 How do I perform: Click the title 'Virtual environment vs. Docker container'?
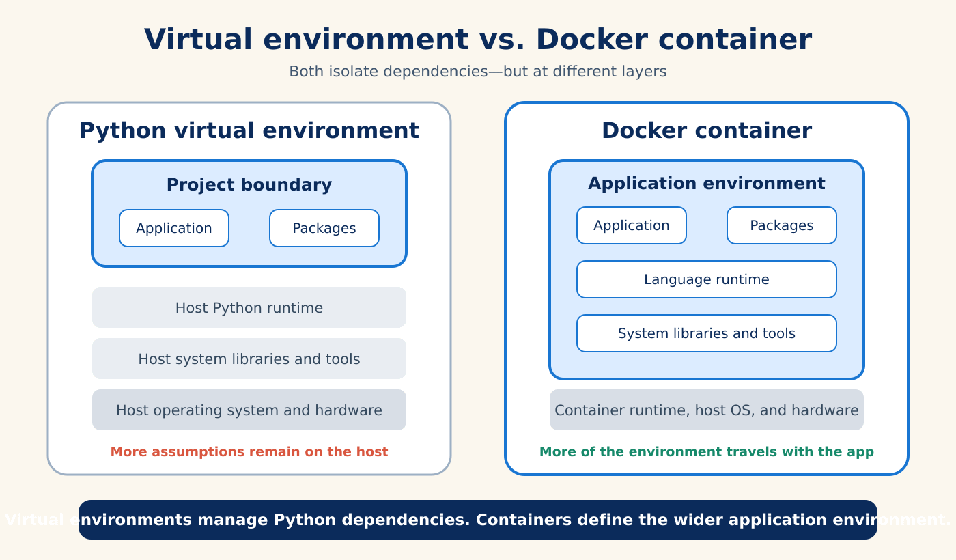tap(478, 40)
